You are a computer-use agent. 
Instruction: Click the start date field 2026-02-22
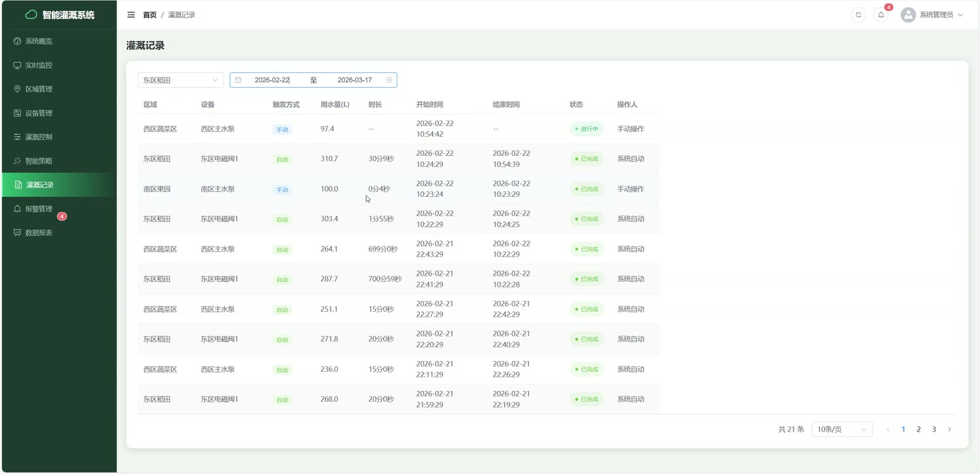(x=272, y=80)
